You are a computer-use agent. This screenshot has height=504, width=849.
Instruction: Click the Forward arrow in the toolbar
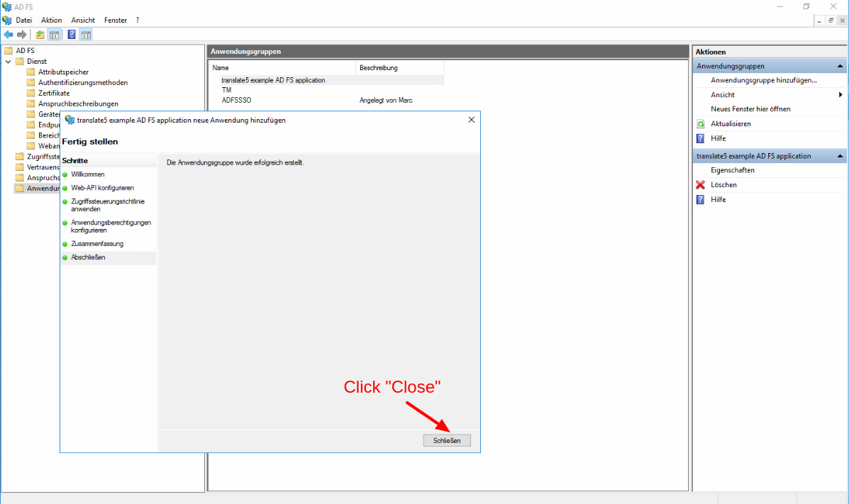pyautogui.click(x=22, y=35)
